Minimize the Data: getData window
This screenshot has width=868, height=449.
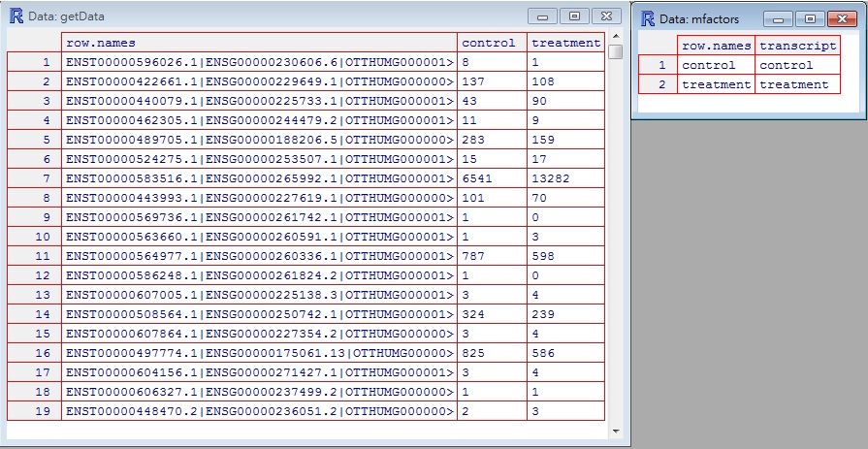pos(540,16)
